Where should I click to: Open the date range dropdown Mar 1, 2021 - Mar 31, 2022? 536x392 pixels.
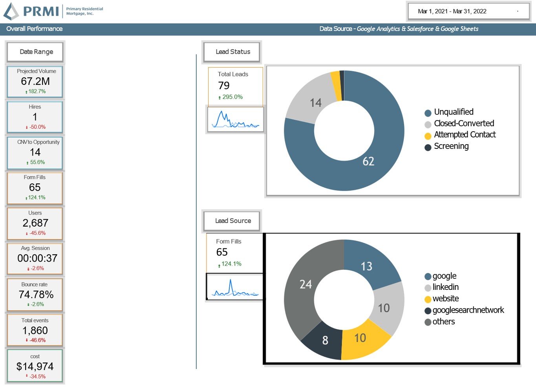tap(468, 11)
